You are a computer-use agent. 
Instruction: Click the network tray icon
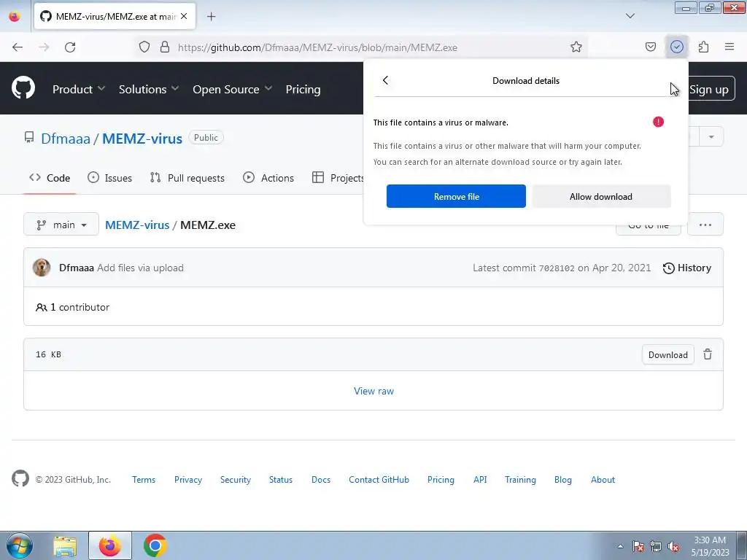pyautogui.click(x=656, y=547)
